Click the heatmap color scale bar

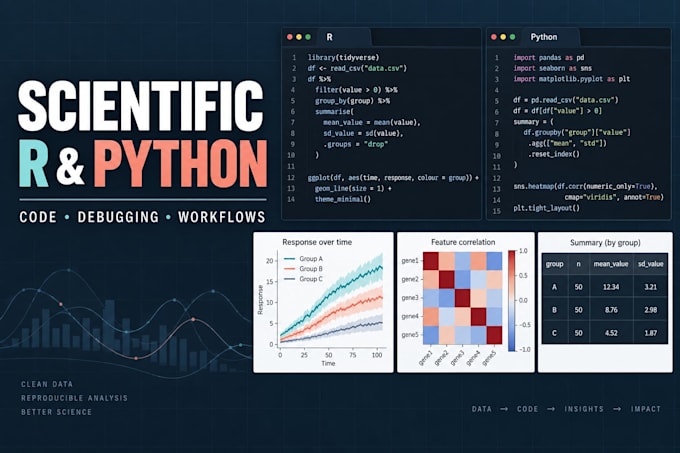point(512,300)
